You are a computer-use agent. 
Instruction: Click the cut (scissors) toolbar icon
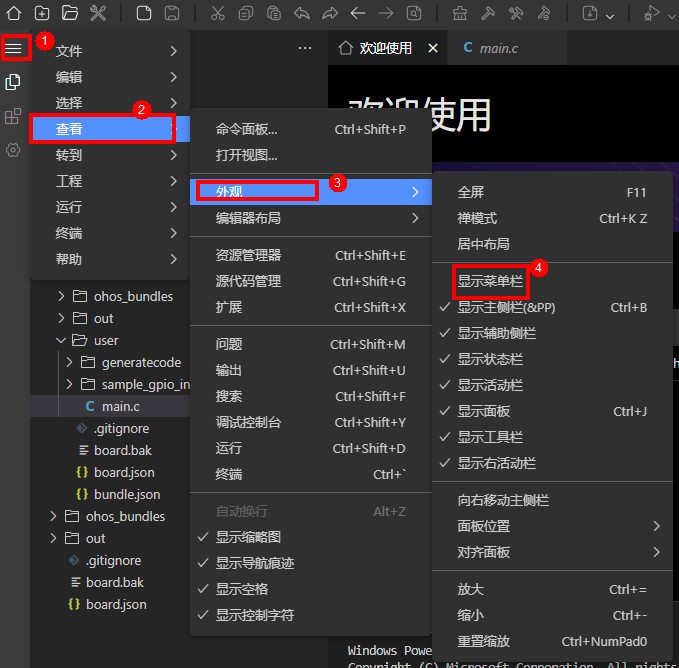219,13
